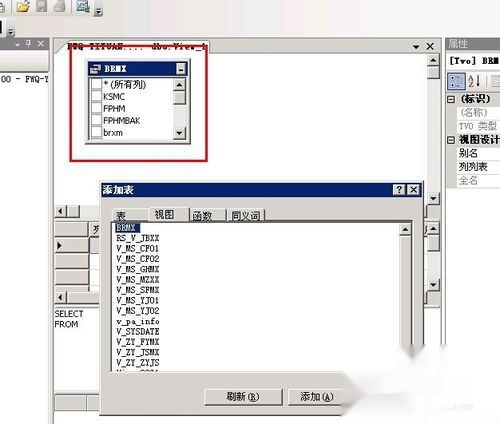Minimize the BRMX table box

pyautogui.click(x=181, y=69)
